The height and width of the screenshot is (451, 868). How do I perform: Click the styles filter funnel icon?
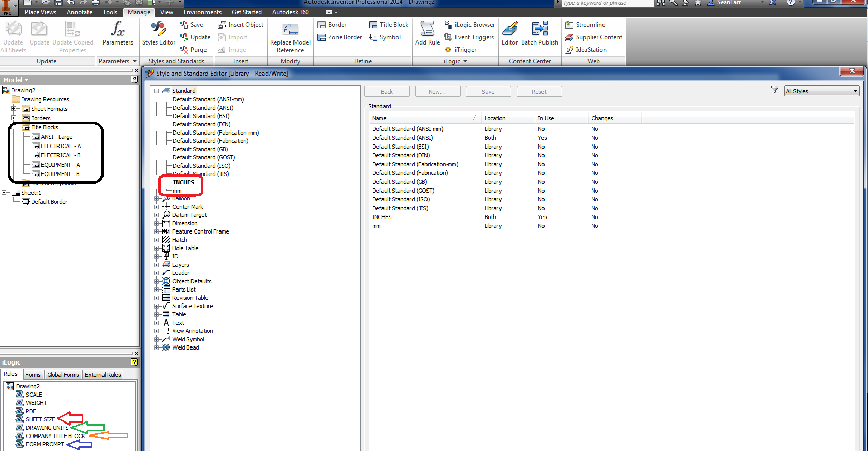pyautogui.click(x=774, y=90)
